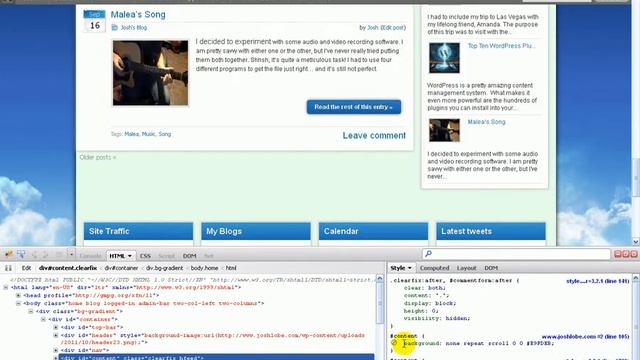This screenshot has height=360, width=640.
Task: Select div#container in breadcrumb
Action: [x=121, y=268]
